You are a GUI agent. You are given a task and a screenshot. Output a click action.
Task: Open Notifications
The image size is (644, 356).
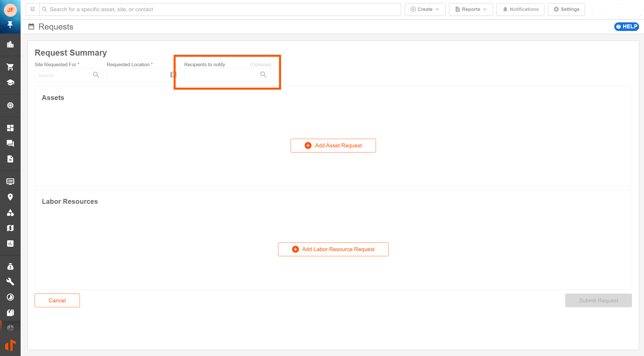(520, 9)
